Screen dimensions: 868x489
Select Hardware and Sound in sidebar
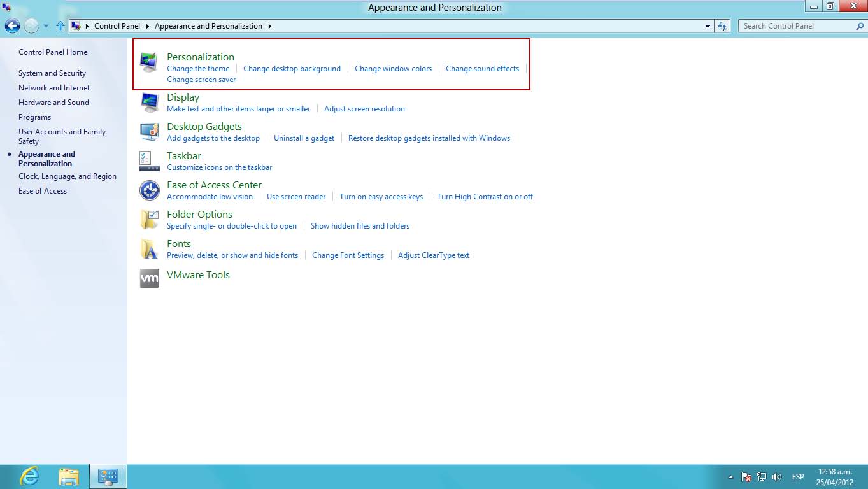tap(53, 103)
